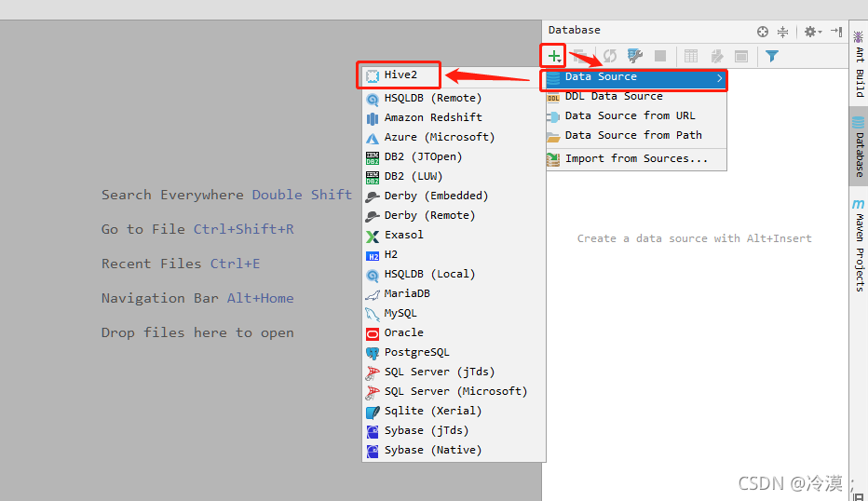Click the Edit source pencil icon
Viewport: 868px width, 501px height.
click(x=717, y=56)
